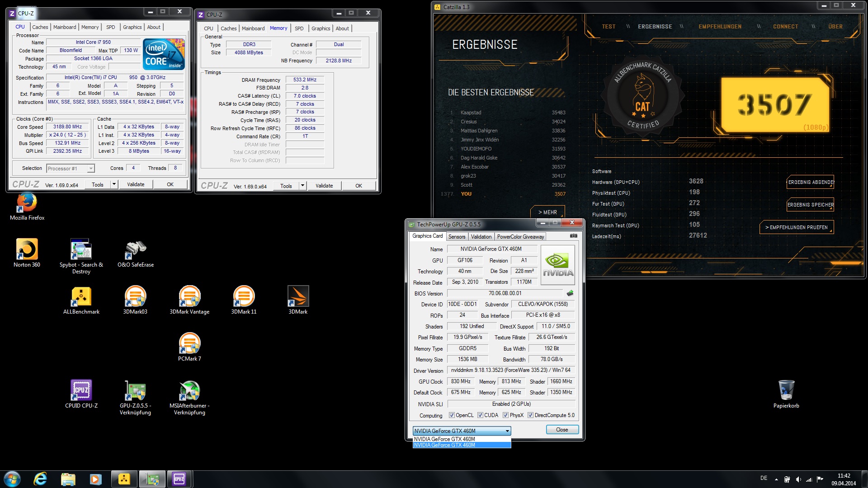The width and height of the screenshot is (868, 488).
Task: Click the Action Center flag icon
Action: coord(820,479)
